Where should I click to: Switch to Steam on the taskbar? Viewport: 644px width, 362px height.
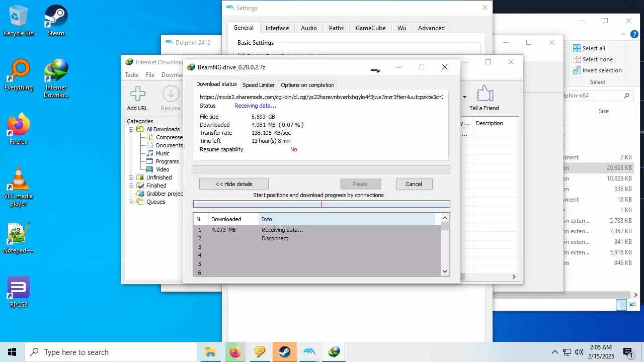(x=284, y=352)
